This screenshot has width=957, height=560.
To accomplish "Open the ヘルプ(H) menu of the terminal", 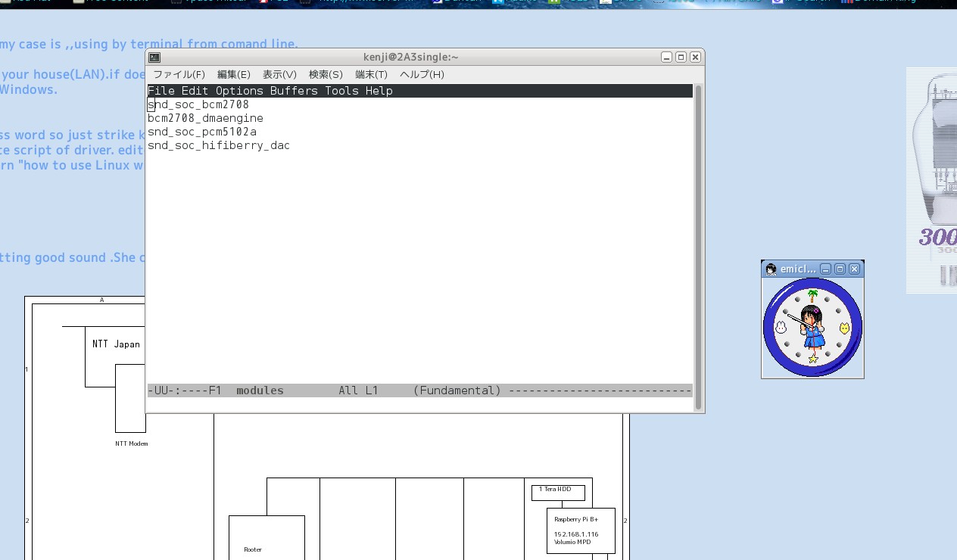I will (421, 74).
